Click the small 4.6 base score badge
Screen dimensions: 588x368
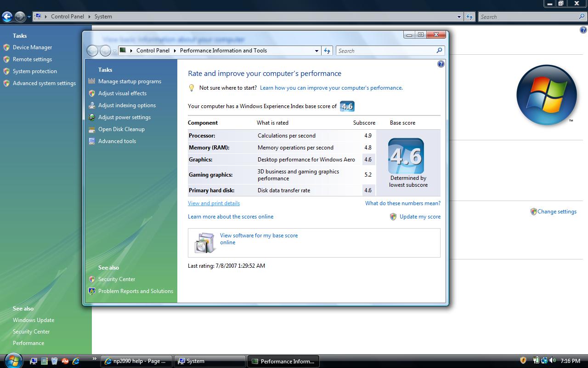(347, 106)
